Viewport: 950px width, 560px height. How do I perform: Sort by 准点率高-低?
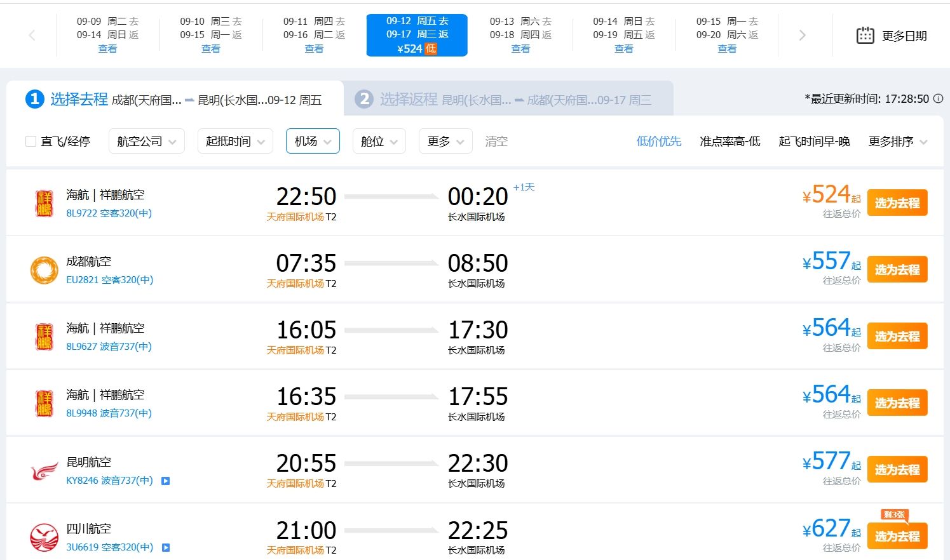click(x=730, y=142)
